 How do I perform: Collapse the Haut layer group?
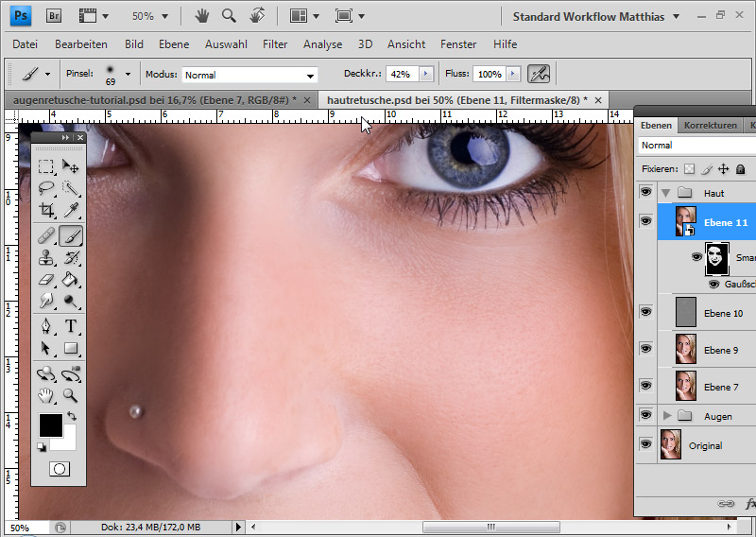tap(667, 193)
